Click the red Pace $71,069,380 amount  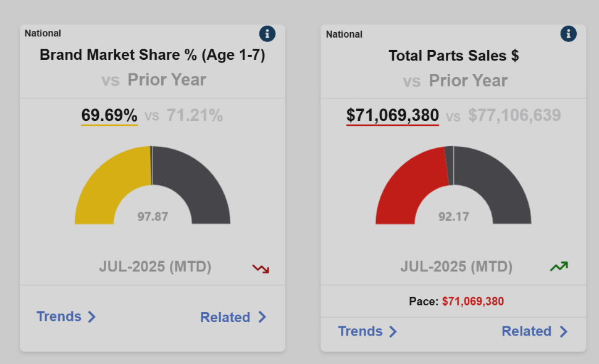click(473, 301)
